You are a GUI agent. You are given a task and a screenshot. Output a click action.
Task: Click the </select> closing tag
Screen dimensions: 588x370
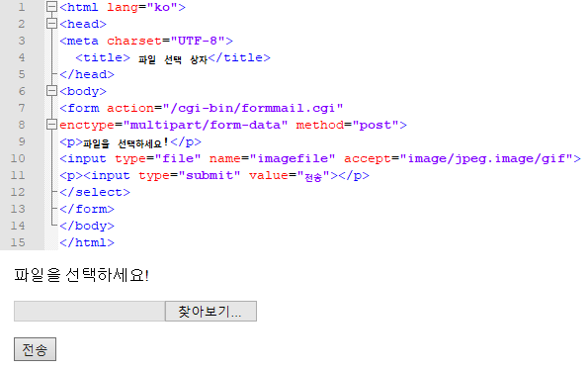click(95, 192)
